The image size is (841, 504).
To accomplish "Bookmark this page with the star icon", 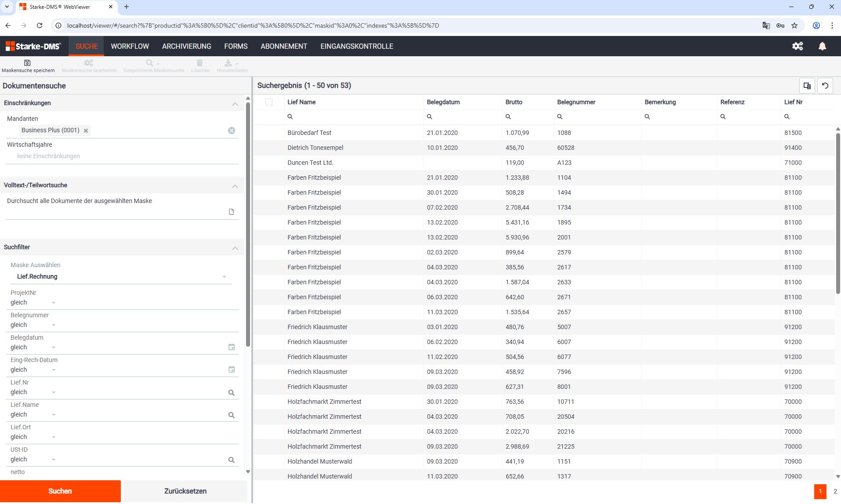I will 794,25.
